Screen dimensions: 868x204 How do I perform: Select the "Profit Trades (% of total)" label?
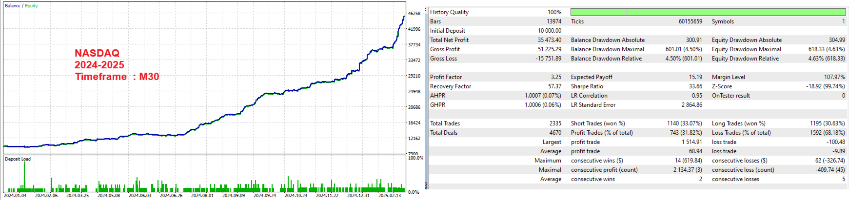[602, 133]
